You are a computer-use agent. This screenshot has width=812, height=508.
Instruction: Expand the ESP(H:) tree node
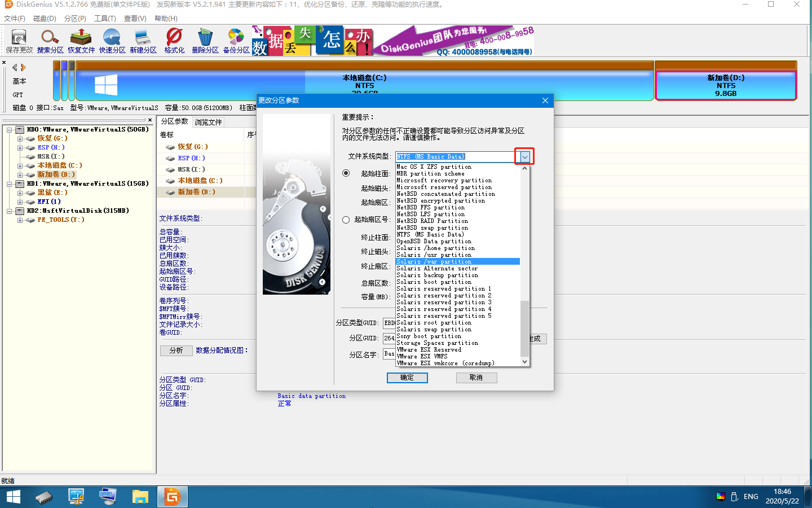click(20, 147)
